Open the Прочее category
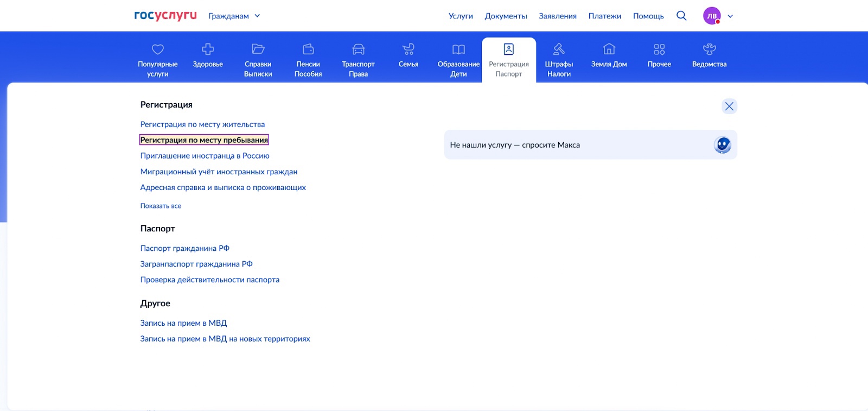Image resolution: width=868 pixels, height=411 pixels. pos(659,55)
